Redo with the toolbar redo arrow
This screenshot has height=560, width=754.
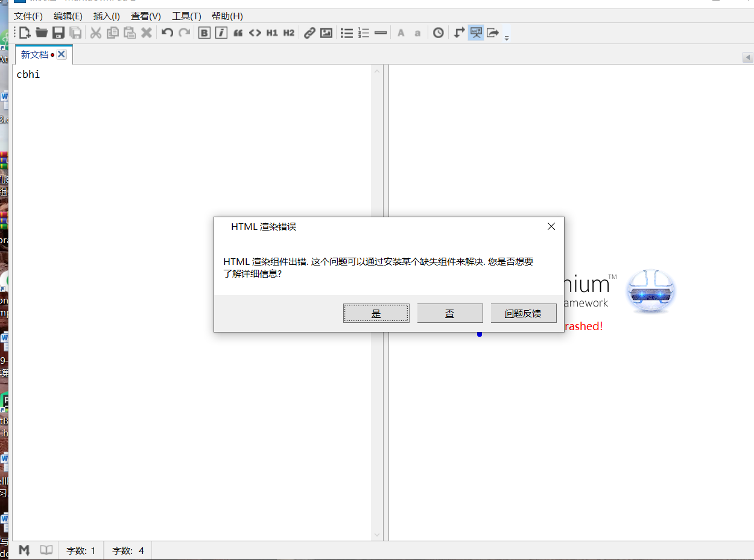(184, 33)
